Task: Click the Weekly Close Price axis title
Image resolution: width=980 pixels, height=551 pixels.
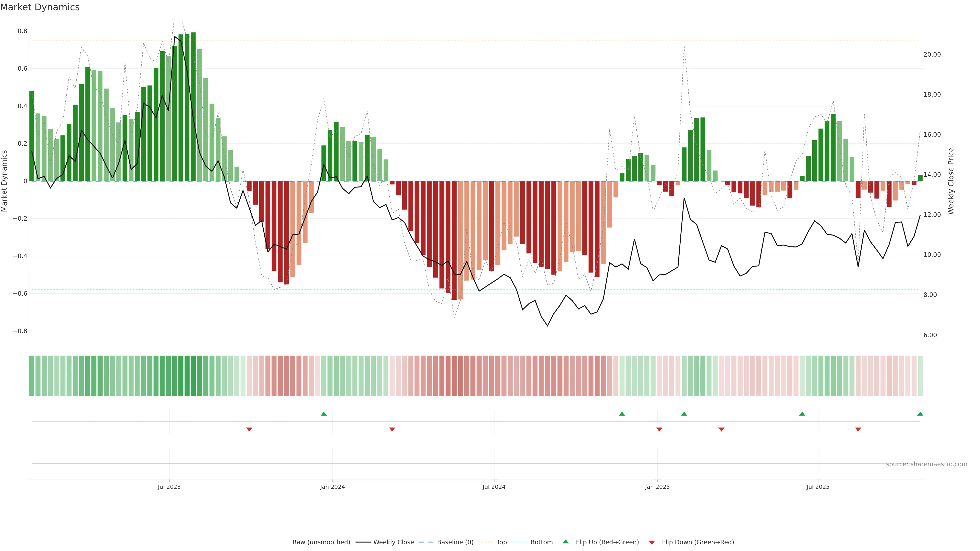Action: point(951,181)
